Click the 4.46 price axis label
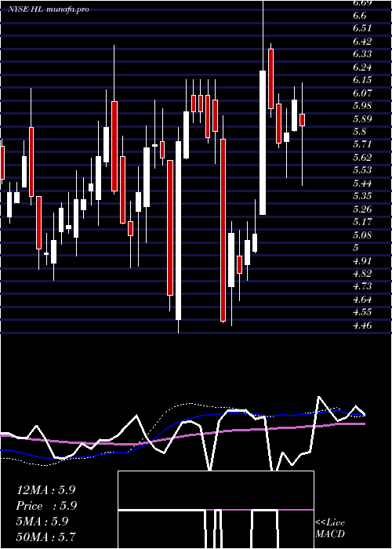This screenshot has height=549, width=392. (362, 325)
